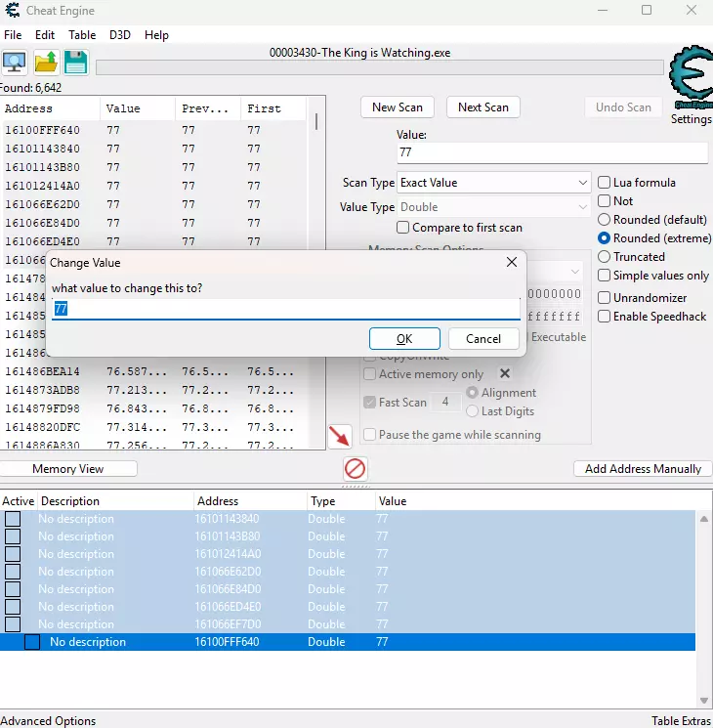The image size is (713, 728).
Task: Open the File menu
Action: pyautogui.click(x=13, y=35)
